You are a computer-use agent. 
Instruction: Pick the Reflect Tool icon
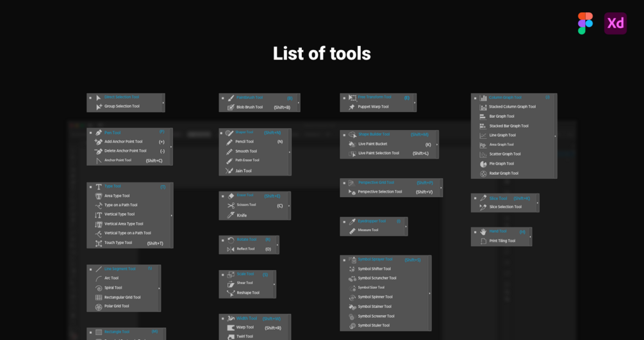coord(231,249)
